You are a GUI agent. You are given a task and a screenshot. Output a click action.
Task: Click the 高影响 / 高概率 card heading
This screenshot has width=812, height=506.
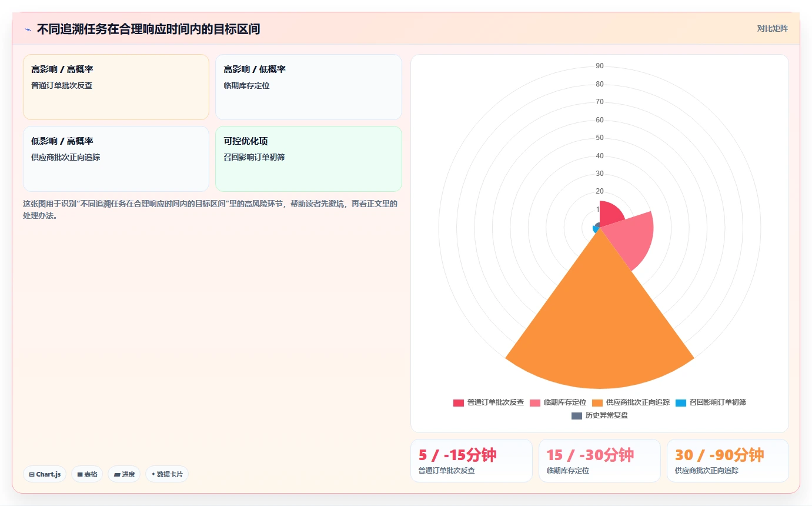pos(62,69)
